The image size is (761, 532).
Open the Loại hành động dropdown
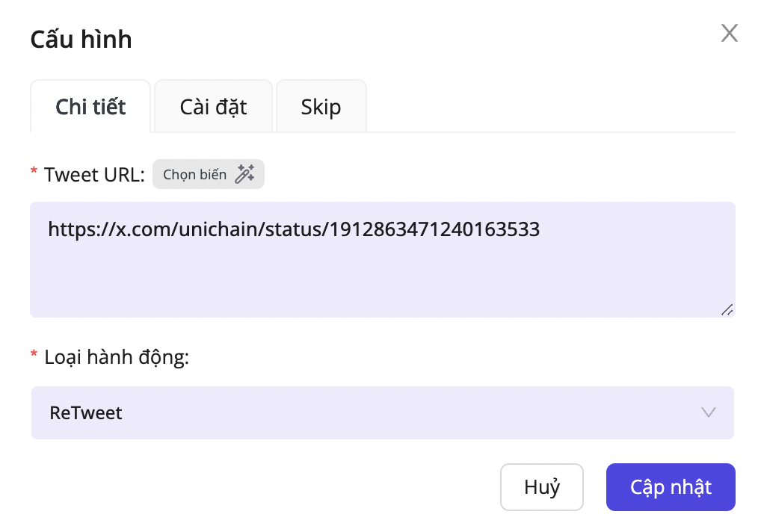point(381,412)
